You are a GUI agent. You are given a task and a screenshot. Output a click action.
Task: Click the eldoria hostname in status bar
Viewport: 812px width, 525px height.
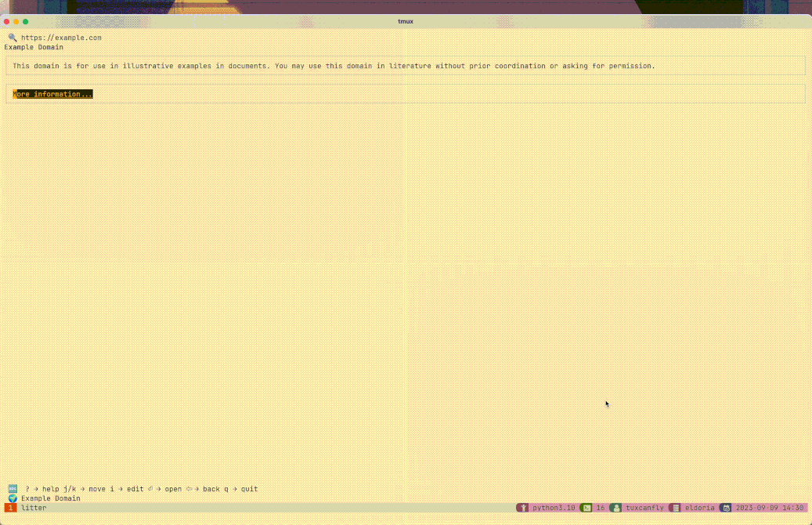pos(699,508)
